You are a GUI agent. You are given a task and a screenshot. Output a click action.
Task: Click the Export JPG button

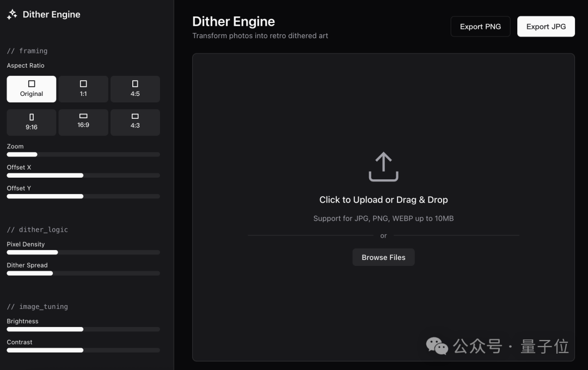click(x=546, y=27)
